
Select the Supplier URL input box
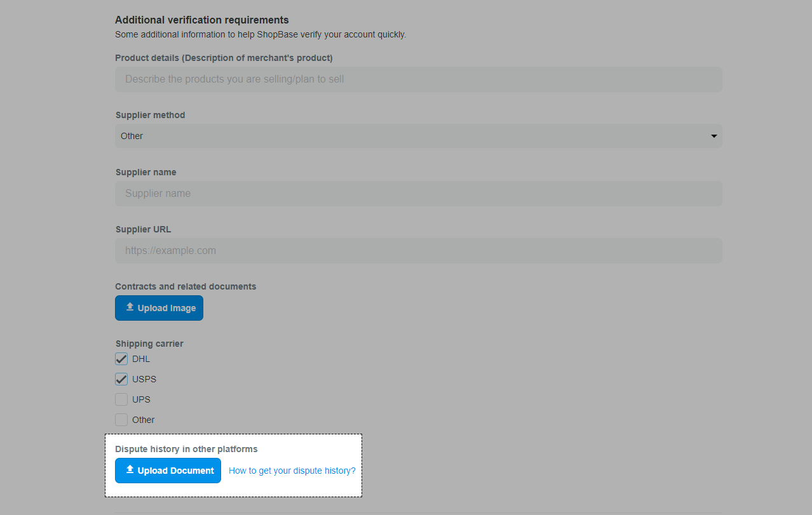[x=418, y=251]
